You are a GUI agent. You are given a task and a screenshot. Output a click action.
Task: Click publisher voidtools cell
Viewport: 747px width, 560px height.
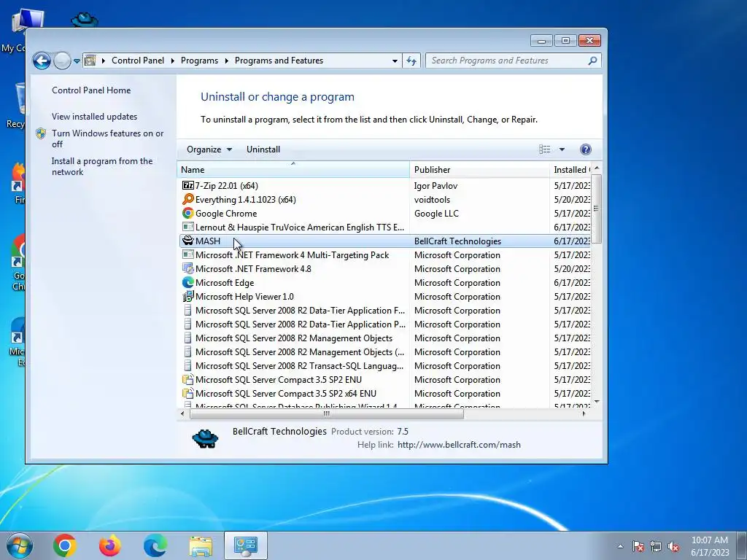tap(432, 200)
